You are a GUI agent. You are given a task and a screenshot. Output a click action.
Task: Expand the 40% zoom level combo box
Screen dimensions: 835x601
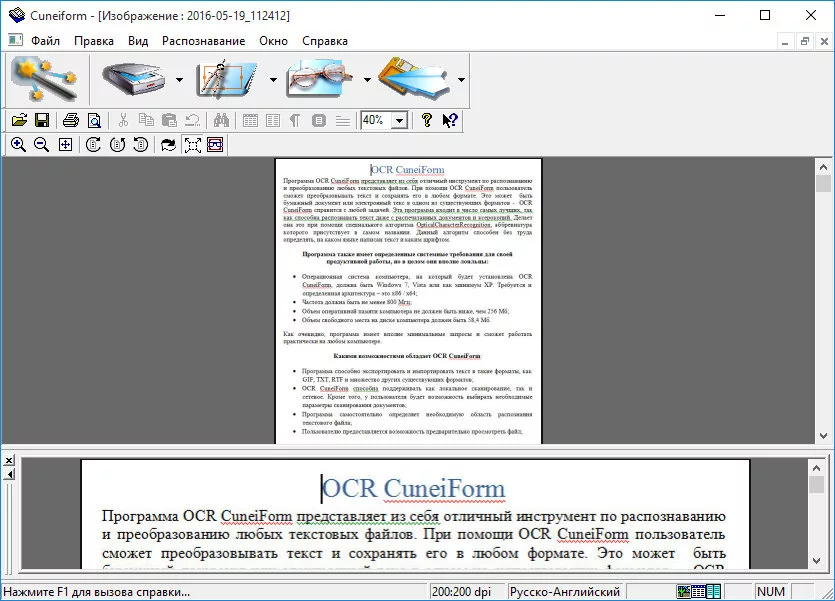400,120
